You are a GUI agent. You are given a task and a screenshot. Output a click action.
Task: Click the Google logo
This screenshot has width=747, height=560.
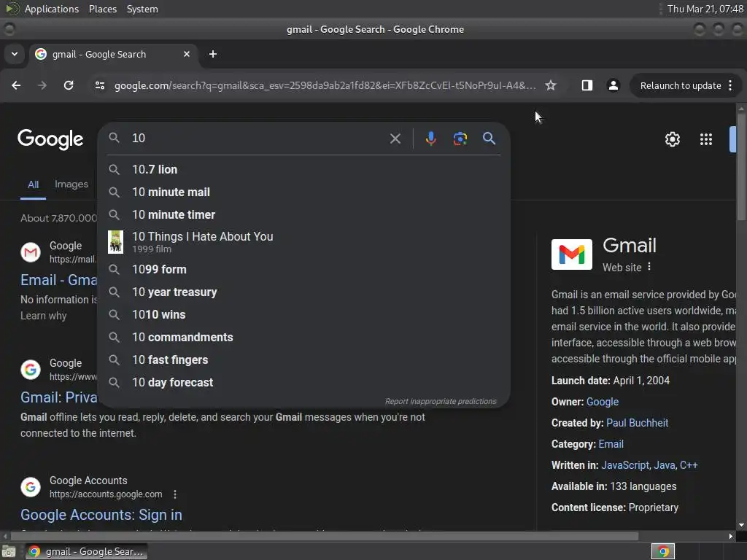[x=50, y=139]
